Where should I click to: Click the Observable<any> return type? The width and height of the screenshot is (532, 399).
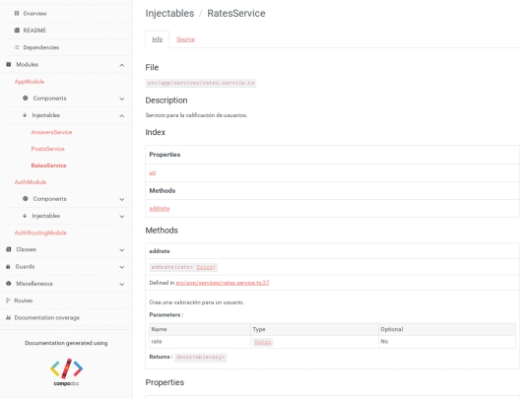tap(200, 357)
